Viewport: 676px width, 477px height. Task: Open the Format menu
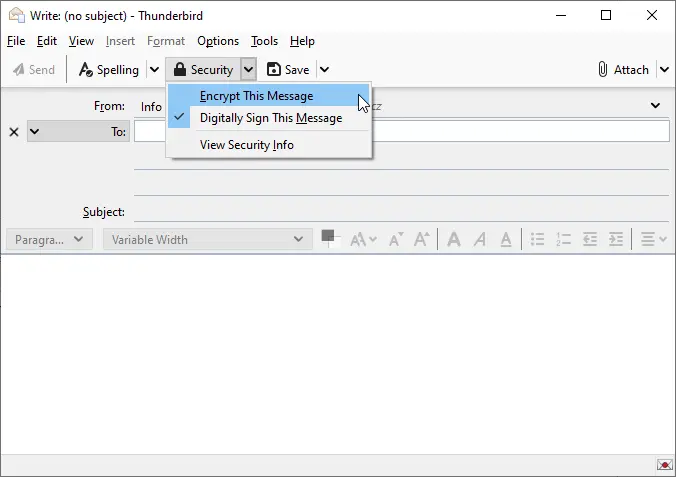[166, 41]
